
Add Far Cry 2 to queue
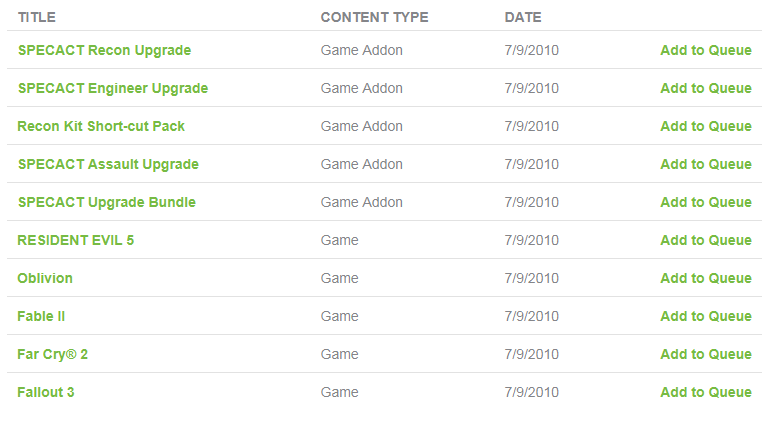click(705, 354)
